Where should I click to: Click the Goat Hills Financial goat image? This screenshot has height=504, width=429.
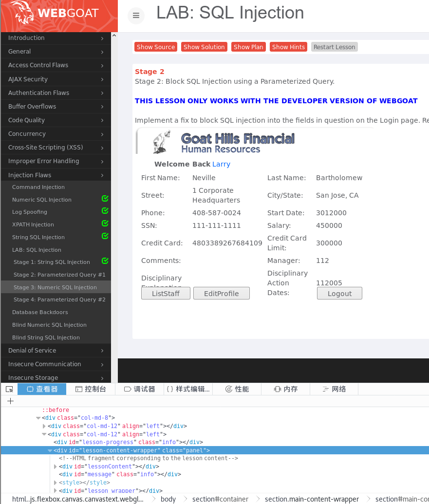[x=162, y=142]
